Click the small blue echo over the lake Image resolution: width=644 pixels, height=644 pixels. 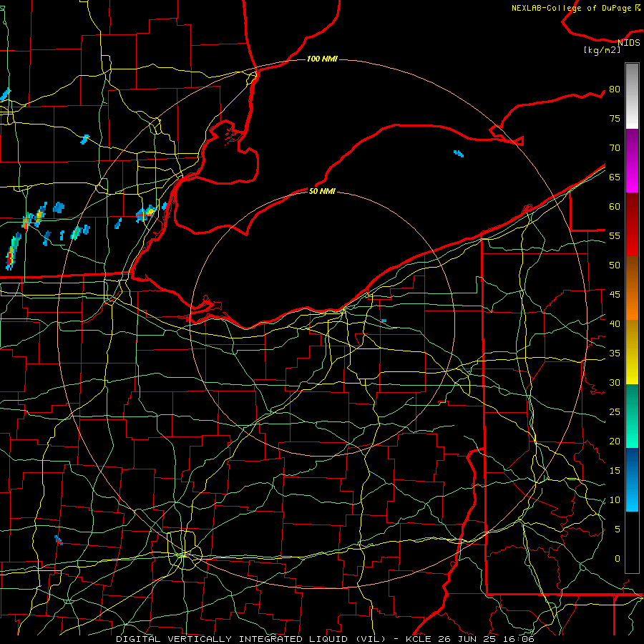459,154
